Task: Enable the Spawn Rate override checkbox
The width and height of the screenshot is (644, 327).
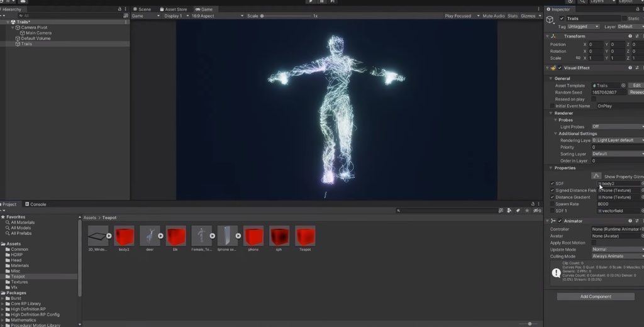Action: pos(552,204)
